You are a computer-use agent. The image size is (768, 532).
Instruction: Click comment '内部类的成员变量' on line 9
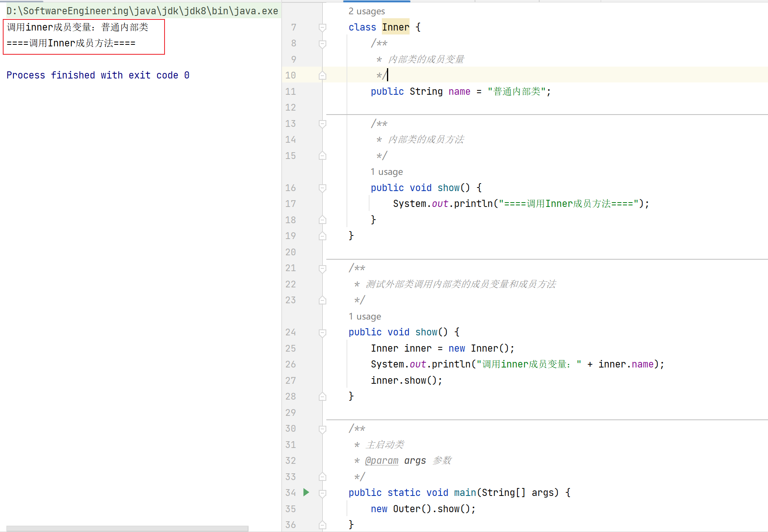[x=426, y=59]
